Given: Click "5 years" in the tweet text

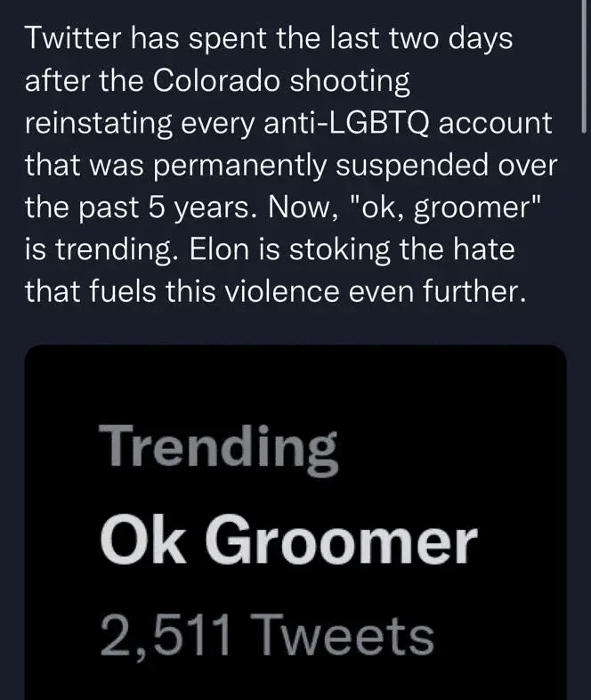Looking at the screenshot, I should point(186,207).
